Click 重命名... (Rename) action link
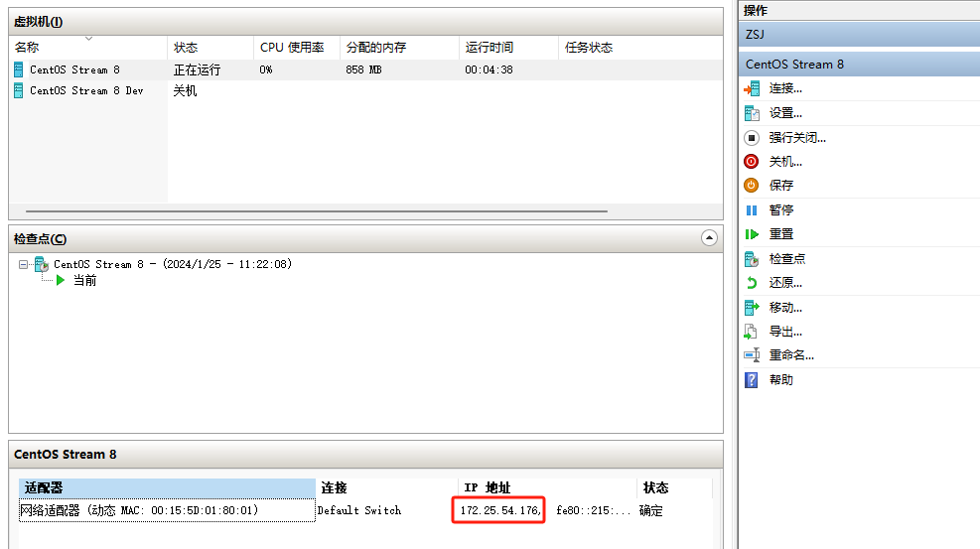 tap(791, 355)
